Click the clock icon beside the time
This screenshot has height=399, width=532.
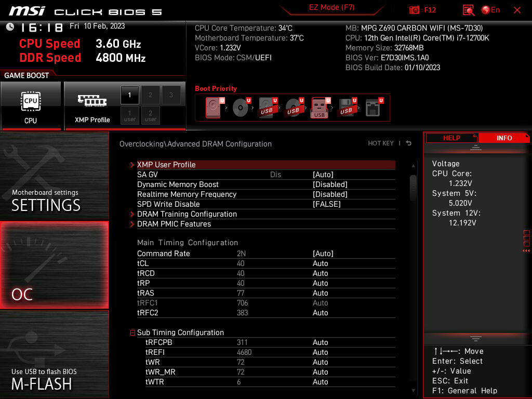coord(10,26)
